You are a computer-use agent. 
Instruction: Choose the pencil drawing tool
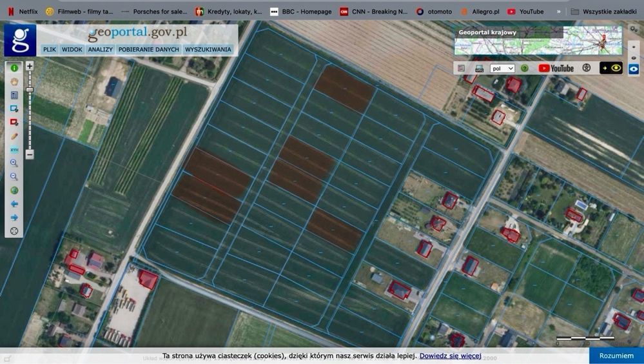click(x=14, y=136)
